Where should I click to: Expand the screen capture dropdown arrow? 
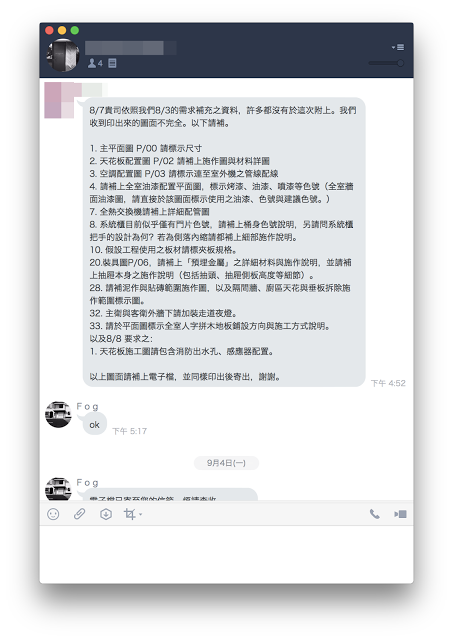(140, 514)
